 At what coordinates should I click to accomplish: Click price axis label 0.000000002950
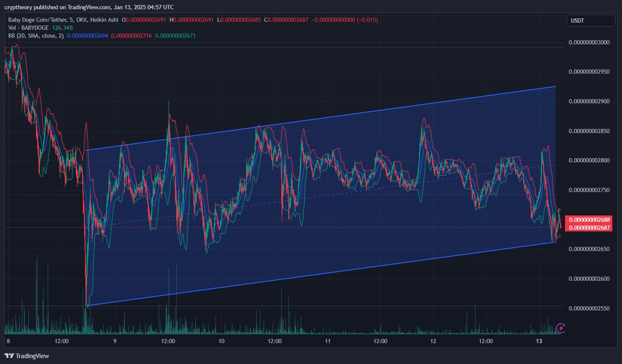[589, 72]
